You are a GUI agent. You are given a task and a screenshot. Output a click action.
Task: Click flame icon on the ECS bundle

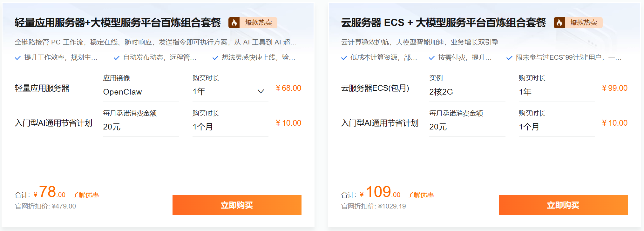[x=559, y=23]
